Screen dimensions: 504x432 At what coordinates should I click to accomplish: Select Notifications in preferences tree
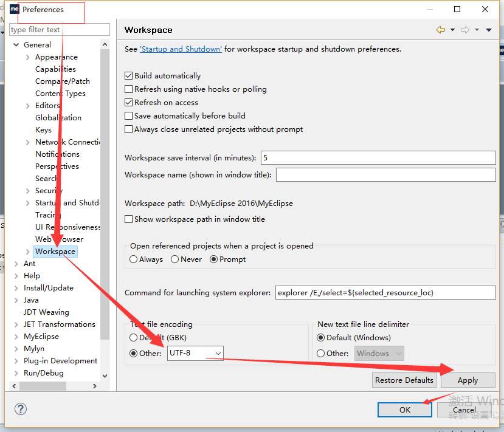57,154
